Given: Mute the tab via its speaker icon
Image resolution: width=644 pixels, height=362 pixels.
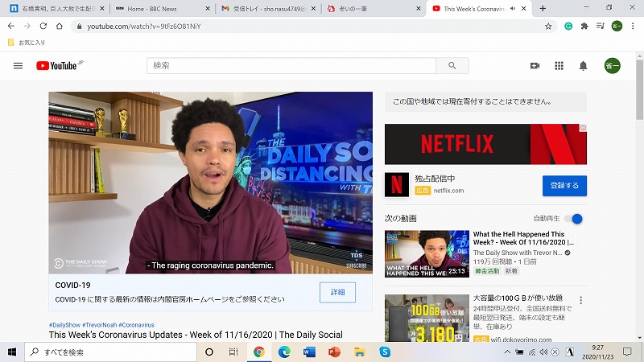Looking at the screenshot, I should click(x=513, y=9).
